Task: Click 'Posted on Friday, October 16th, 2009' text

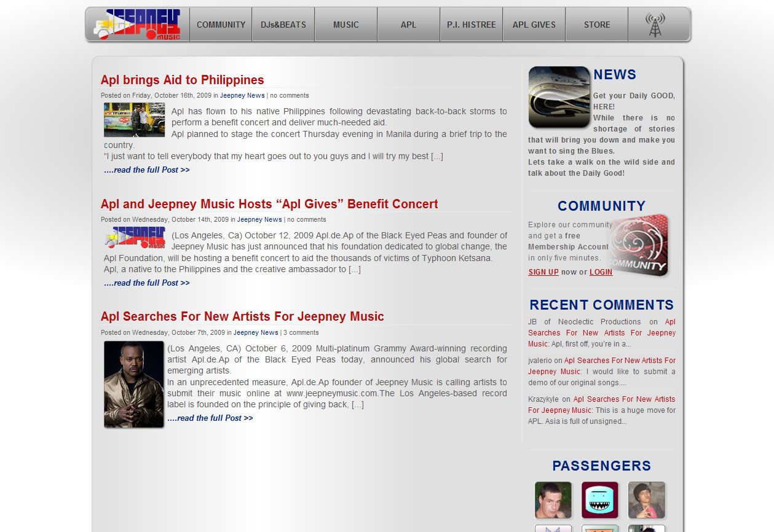Action: (x=156, y=95)
